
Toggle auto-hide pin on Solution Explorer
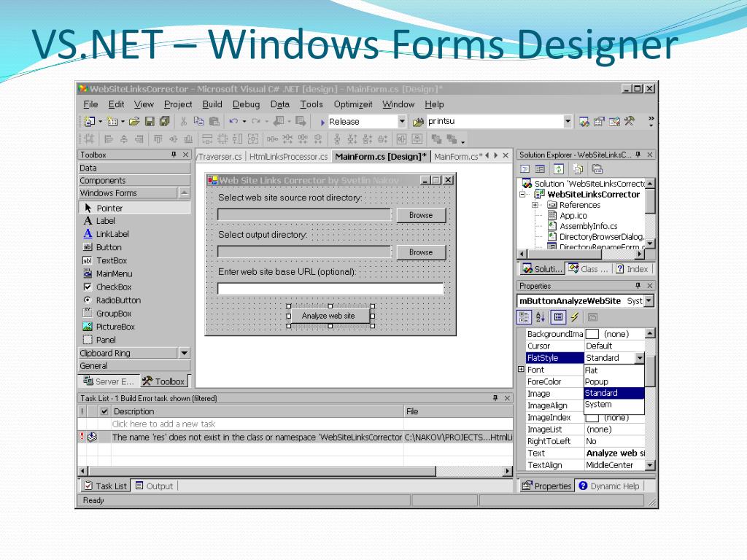point(638,155)
